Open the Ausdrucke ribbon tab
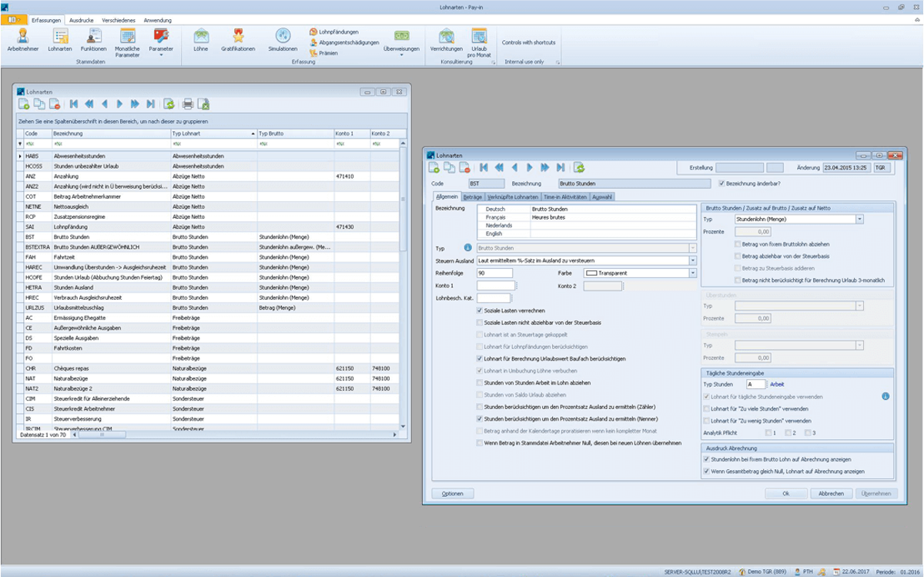This screenshot has height=577, width=924. (82, 18)
